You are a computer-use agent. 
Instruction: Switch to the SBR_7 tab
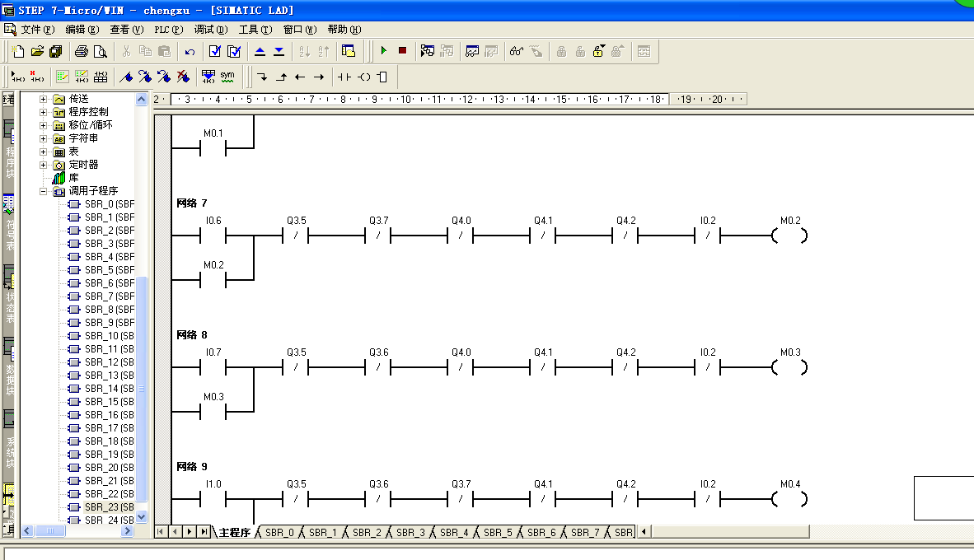(585, 532)
